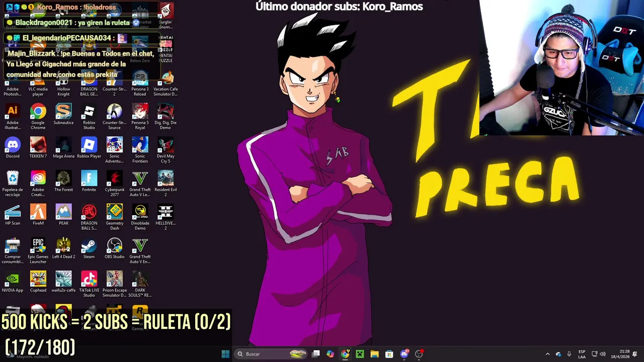
Task: Open Papelera de reciclaje
Action: [13, 184]
